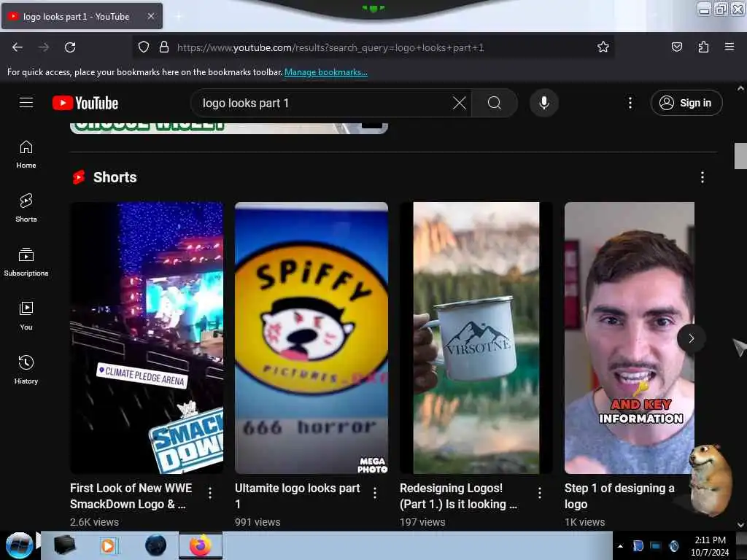The height and width of the screenshot is (560, 747).
Task: Open the Shorts section three-dot options
Action: click(x=703, y=177)
